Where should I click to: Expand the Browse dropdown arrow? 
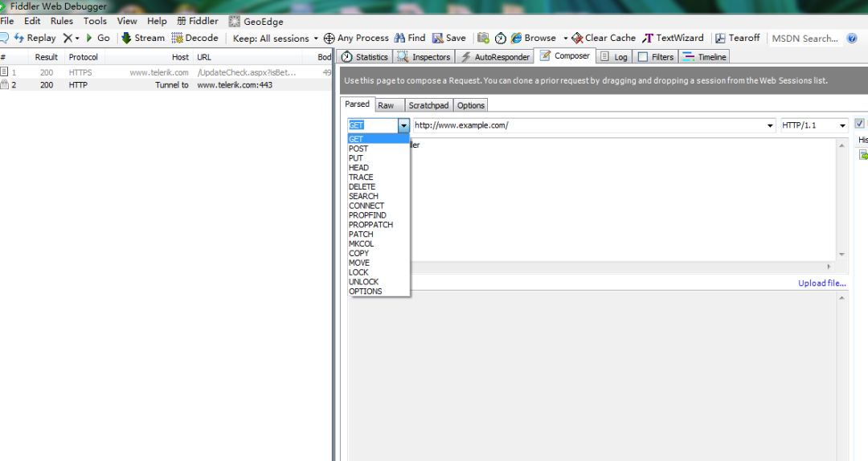pos(565,39)
